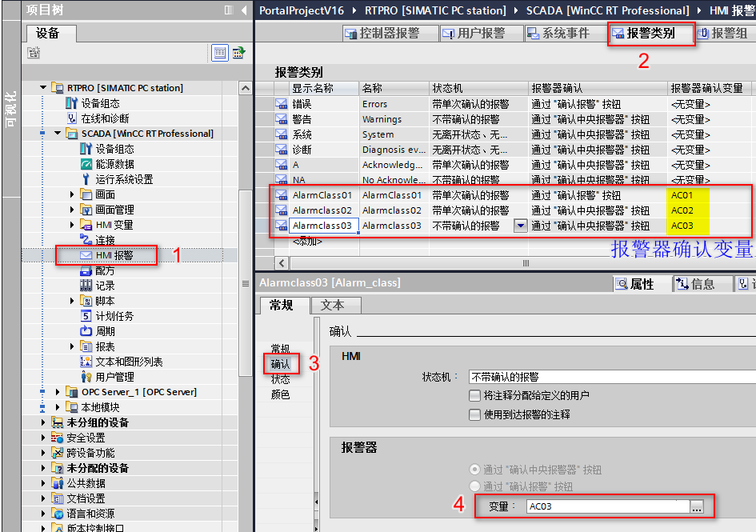Click the 语言和资源 globe icon

57,514
